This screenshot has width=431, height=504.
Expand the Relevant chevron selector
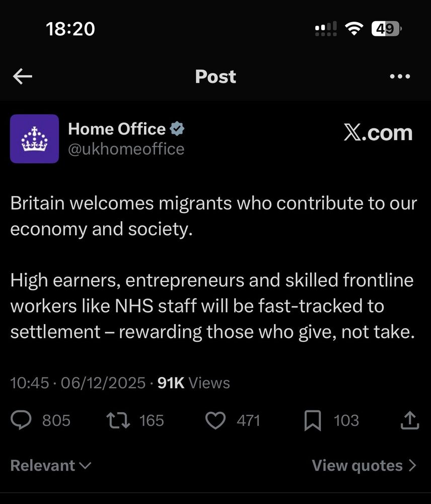[84, 466]
